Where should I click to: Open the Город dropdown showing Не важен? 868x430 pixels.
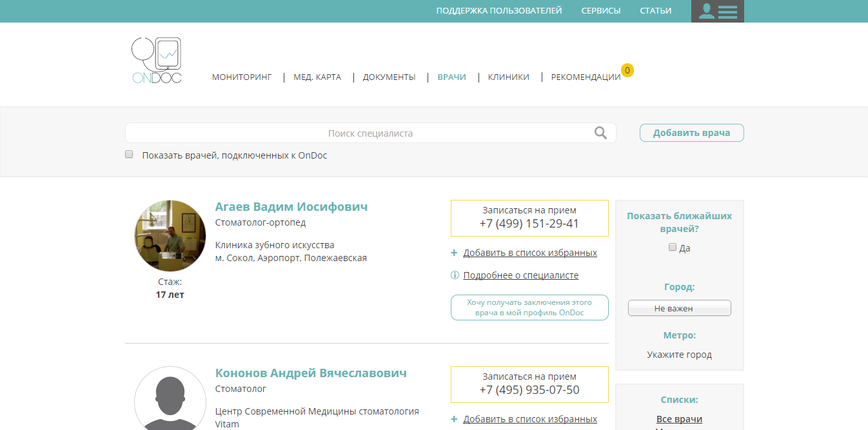click(x=679, y=308)
